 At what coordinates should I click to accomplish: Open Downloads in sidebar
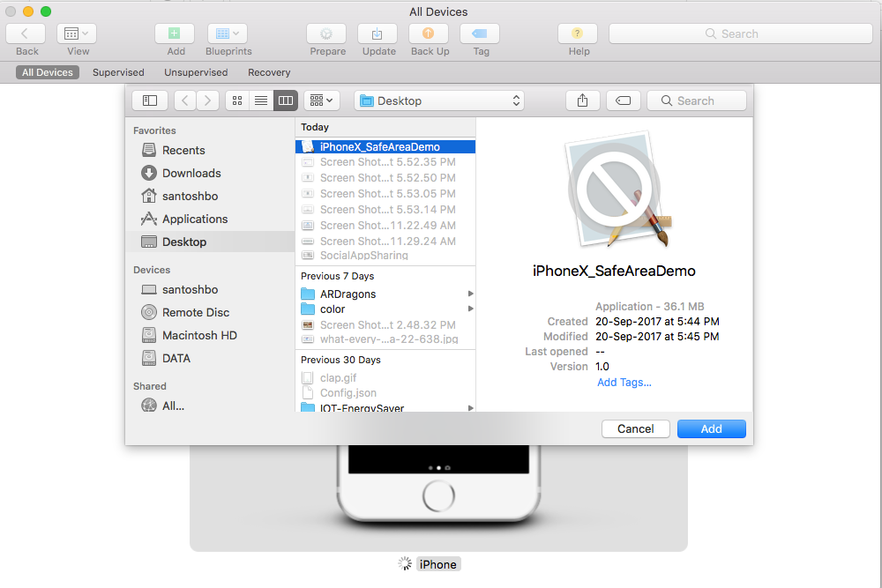coord(211,173)
